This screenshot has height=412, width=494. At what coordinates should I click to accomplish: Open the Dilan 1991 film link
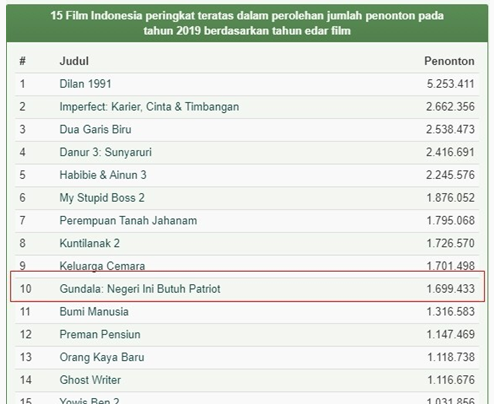[x=85, y=84]
